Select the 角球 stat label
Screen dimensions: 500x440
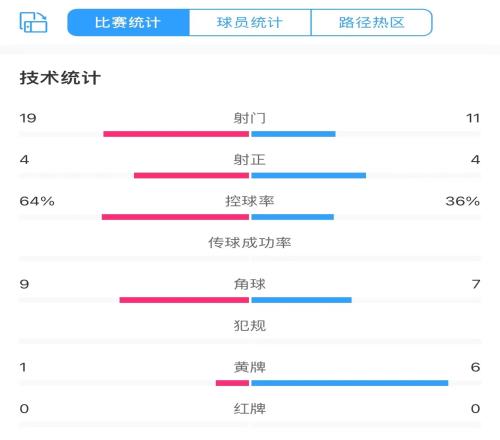tap(250, 284)
